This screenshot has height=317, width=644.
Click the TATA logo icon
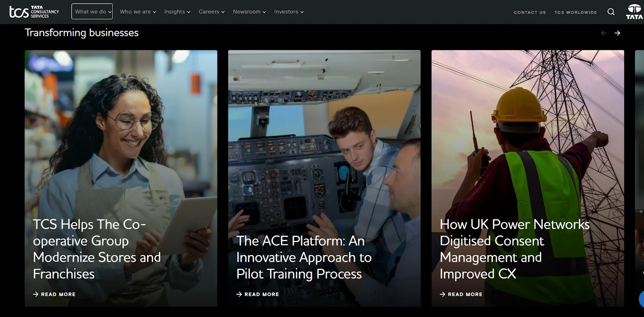pos(634,12)
